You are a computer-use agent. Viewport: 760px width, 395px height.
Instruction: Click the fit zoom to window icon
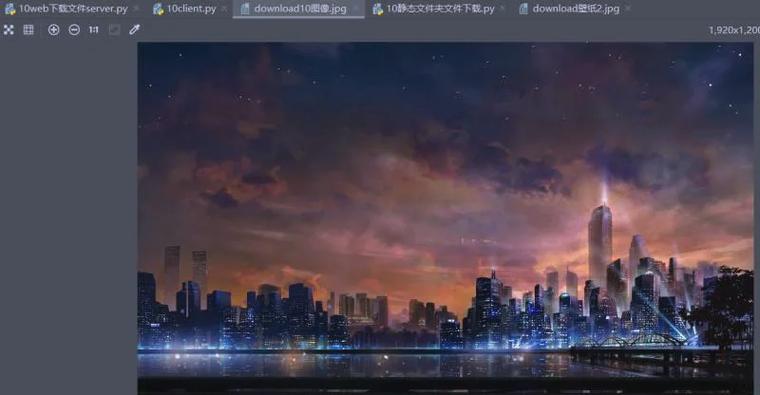tap(114, 30)
